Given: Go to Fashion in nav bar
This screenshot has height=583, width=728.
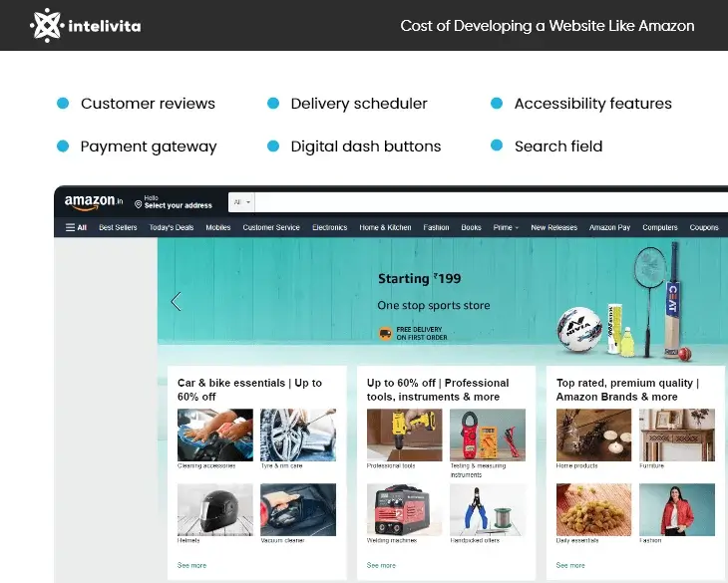Looking at the screenshot, I should [x=436, y=227].
